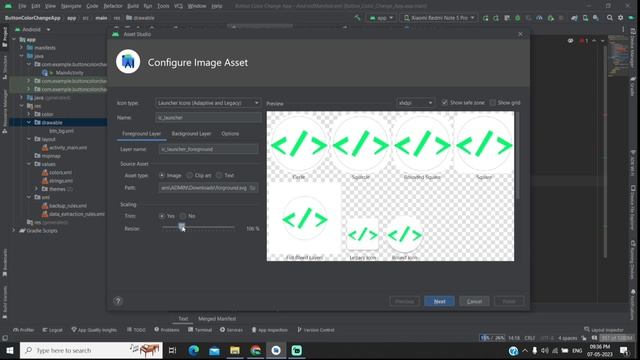Image resolution: width=640 pixels, height=360 pixels.
Task: Select Yes for Trim option
Action: coord(162,216)
